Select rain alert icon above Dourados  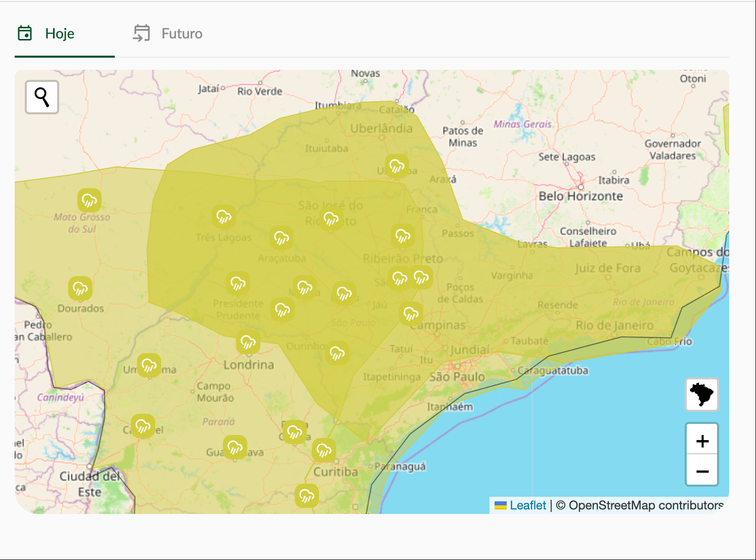[80, 288]
